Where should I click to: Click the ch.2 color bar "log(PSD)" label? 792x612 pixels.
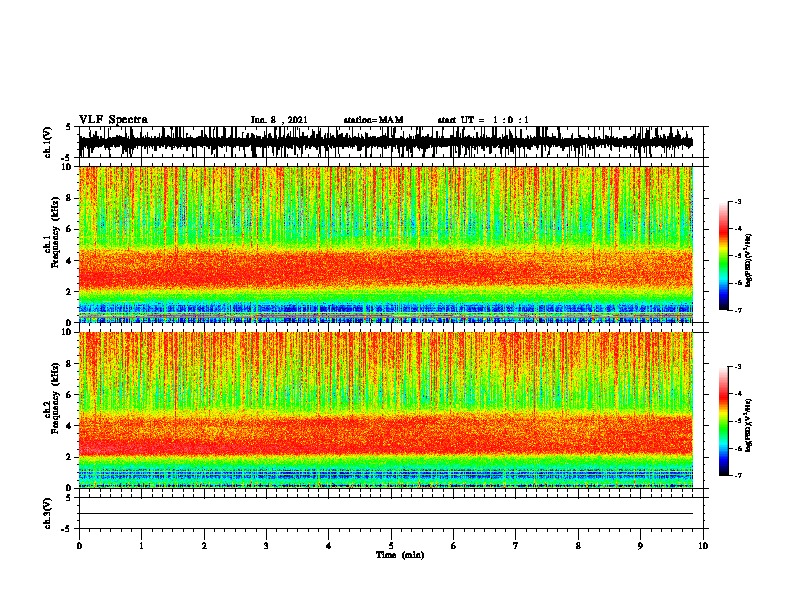[748, 426]
